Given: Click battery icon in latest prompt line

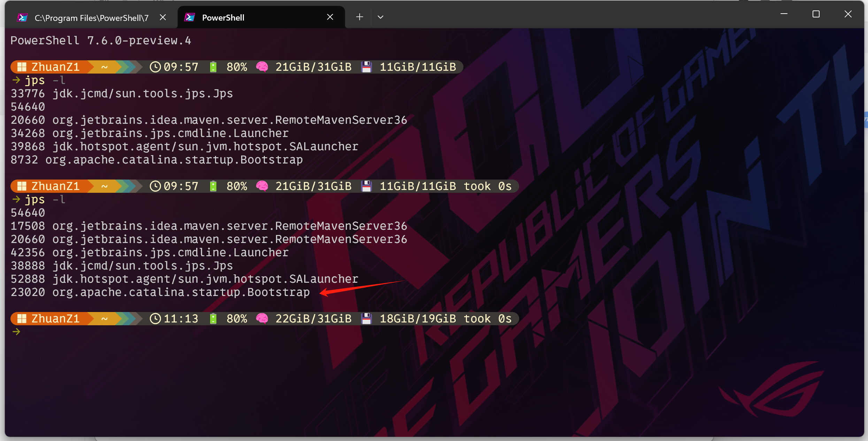Looking at the screenshot, I should tap(213, 319).
